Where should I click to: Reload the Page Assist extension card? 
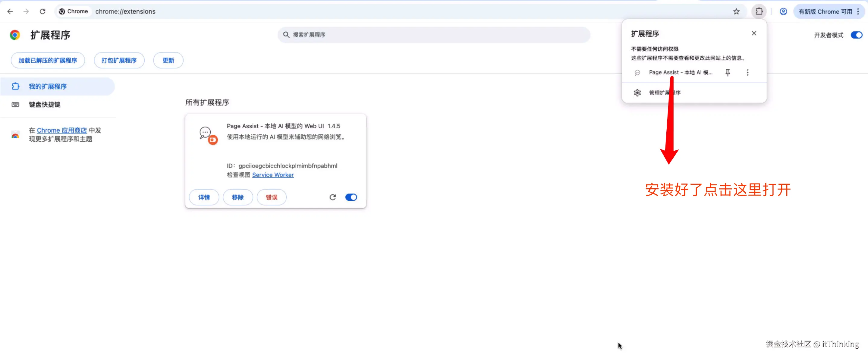[332, 197]
